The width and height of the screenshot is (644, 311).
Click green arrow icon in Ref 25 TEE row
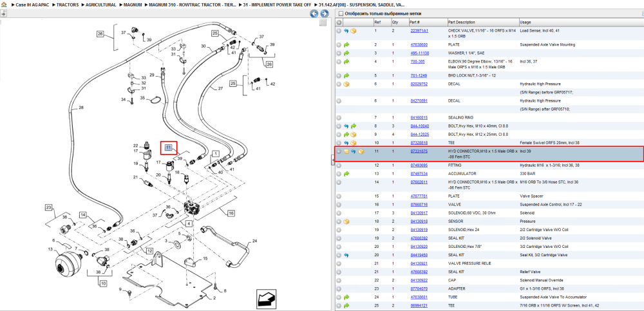346,306
